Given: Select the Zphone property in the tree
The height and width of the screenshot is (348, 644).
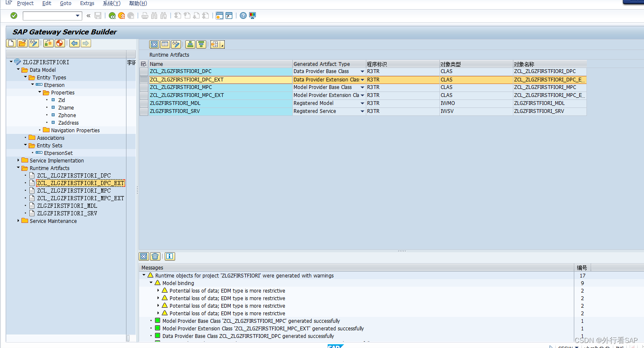Looking at the screenshot, I should point(67,115).
